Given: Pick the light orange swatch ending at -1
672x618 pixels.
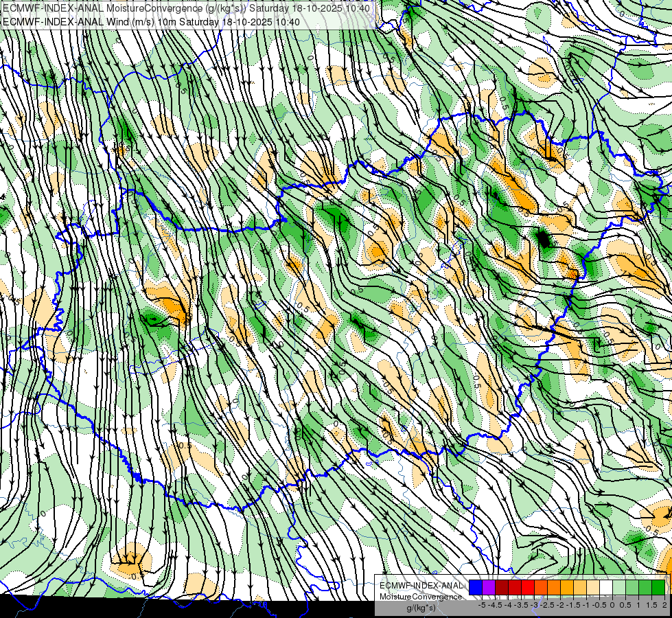Looking at the screenshot, I should click(x=580, y=587).
